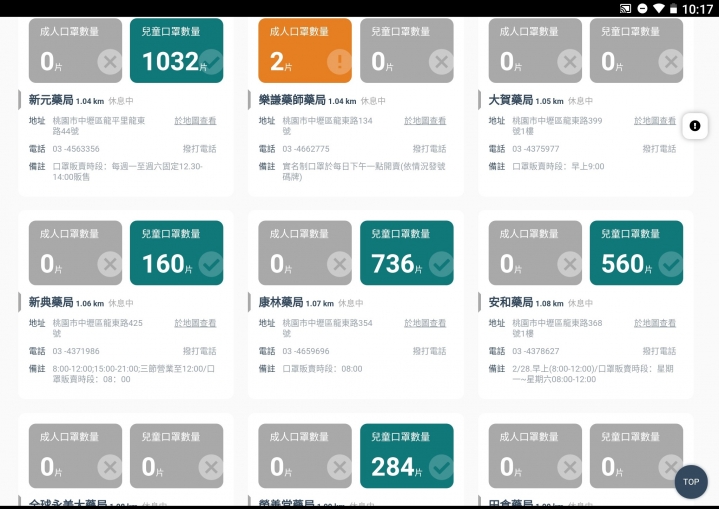Image resolution: width=720 pixels, height=509 pixels.
Task: Tap 新元藥局 address 龍平里龍東路44號
Action: coord(99,125)
